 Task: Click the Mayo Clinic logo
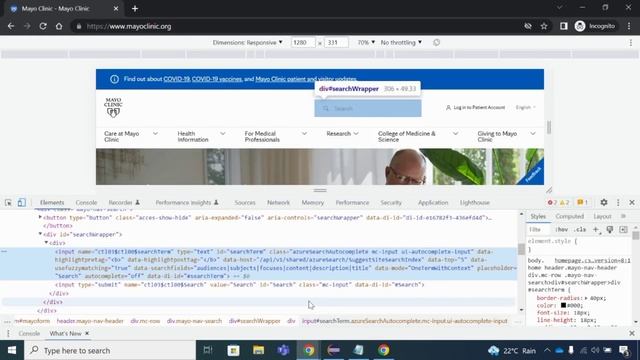(x=113, y=107)
